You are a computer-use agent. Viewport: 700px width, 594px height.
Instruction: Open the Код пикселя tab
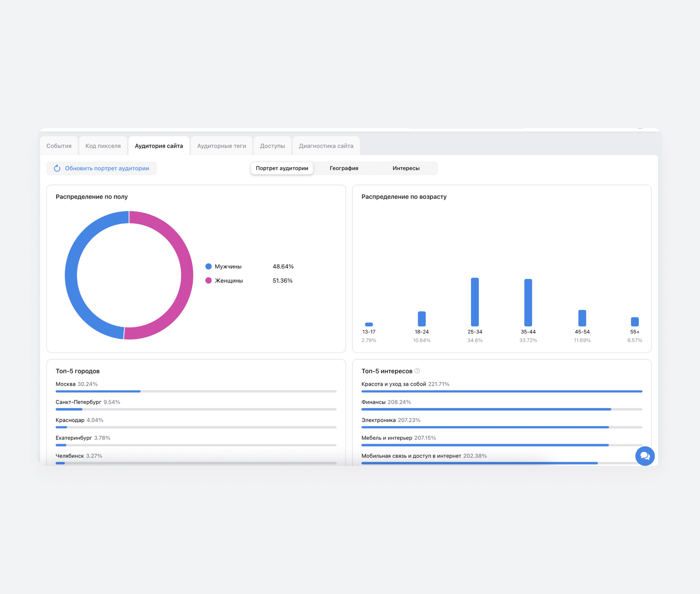[x=103, y=146]
